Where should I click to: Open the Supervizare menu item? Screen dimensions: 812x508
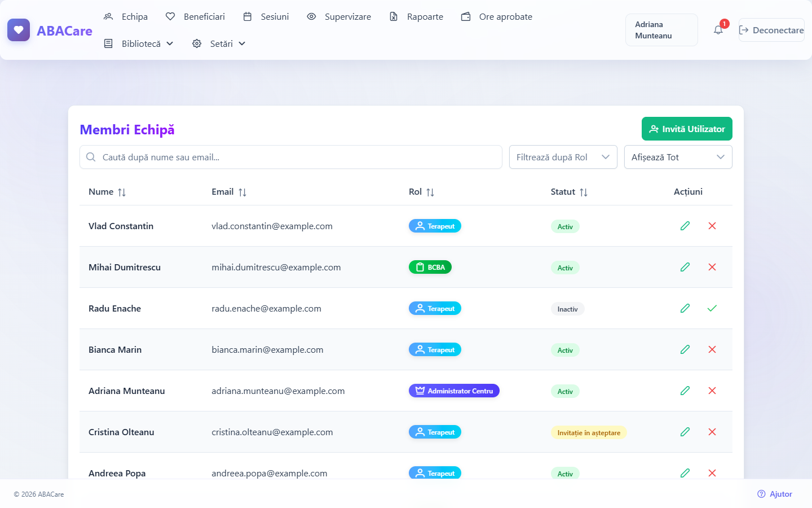[339, 17]
